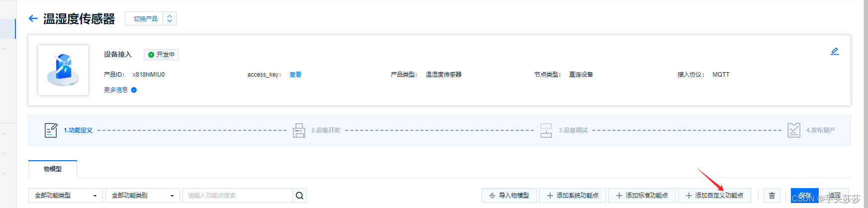
Task: Click 添加自定义功能点 button
Action: (714, 196)
